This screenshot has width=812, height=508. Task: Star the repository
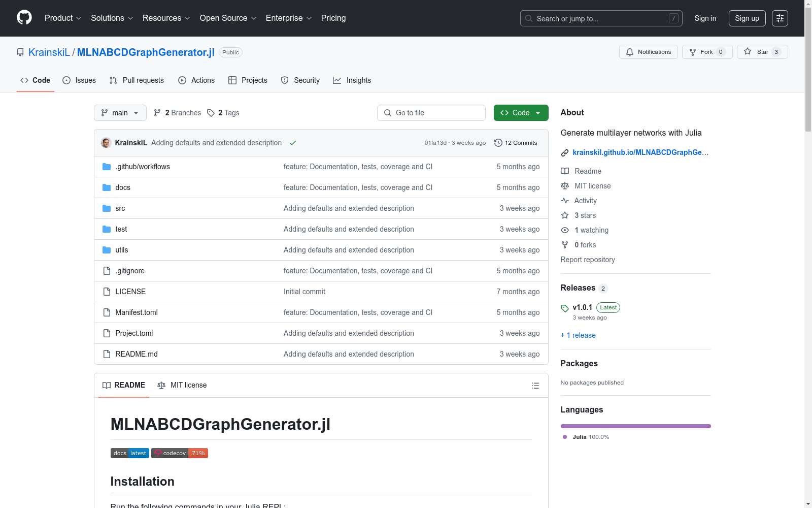point(762,52)
